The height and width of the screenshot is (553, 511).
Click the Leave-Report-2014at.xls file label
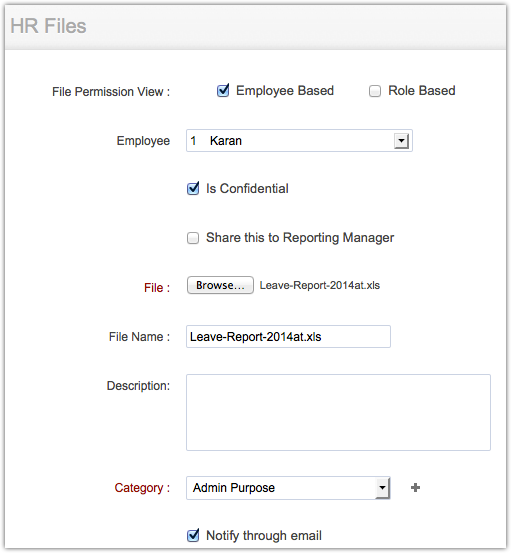[320, 285]
